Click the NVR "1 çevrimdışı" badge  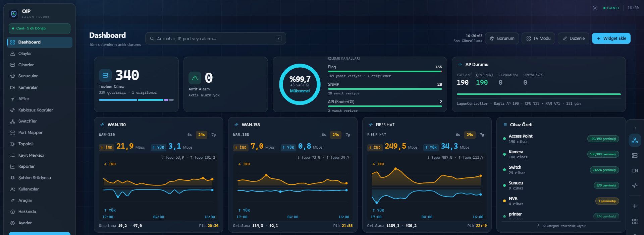[x=607, y=201]
